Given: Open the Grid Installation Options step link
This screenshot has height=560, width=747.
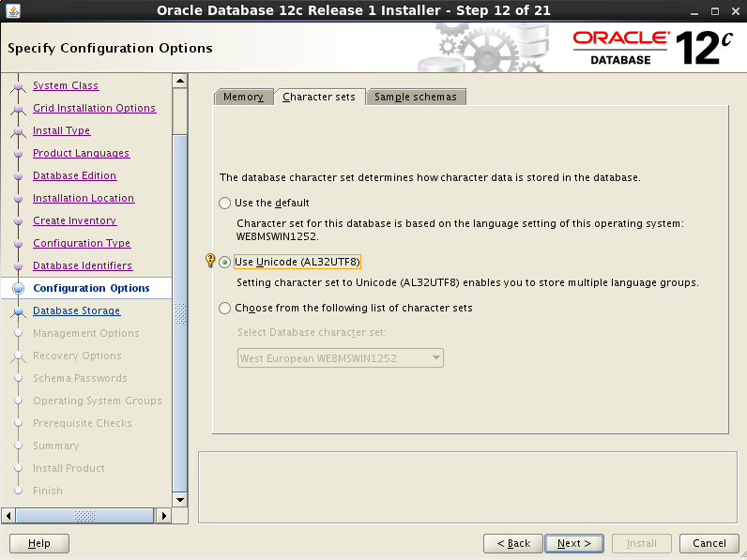Looking at the screenshot, I should (x=95, y=108).
